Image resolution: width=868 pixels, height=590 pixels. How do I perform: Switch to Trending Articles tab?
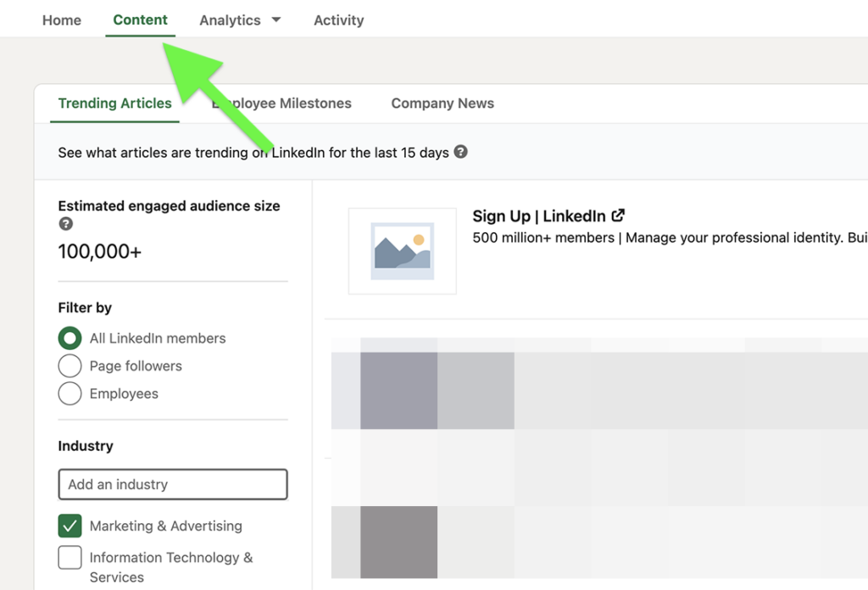click(114, 103)
